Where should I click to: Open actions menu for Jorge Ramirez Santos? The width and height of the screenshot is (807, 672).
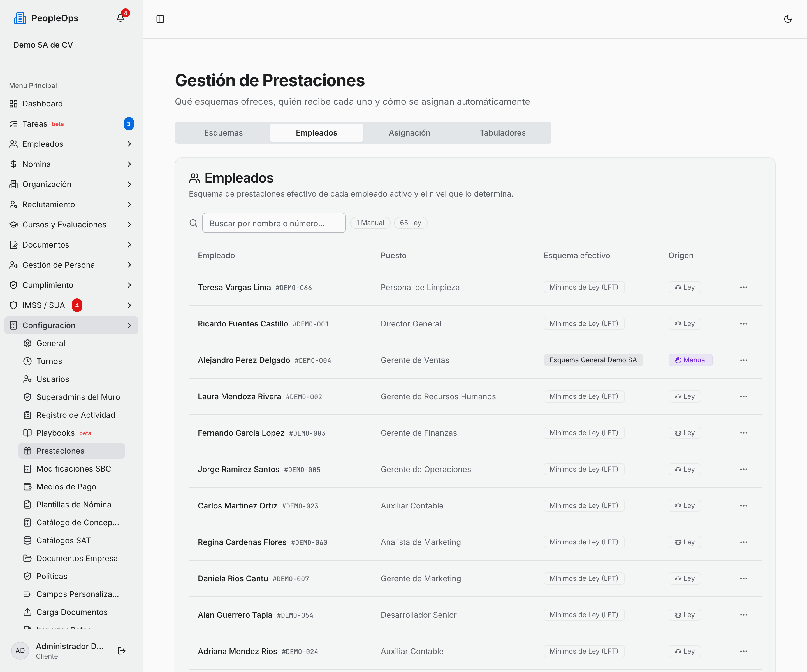(x=743, y=469)
